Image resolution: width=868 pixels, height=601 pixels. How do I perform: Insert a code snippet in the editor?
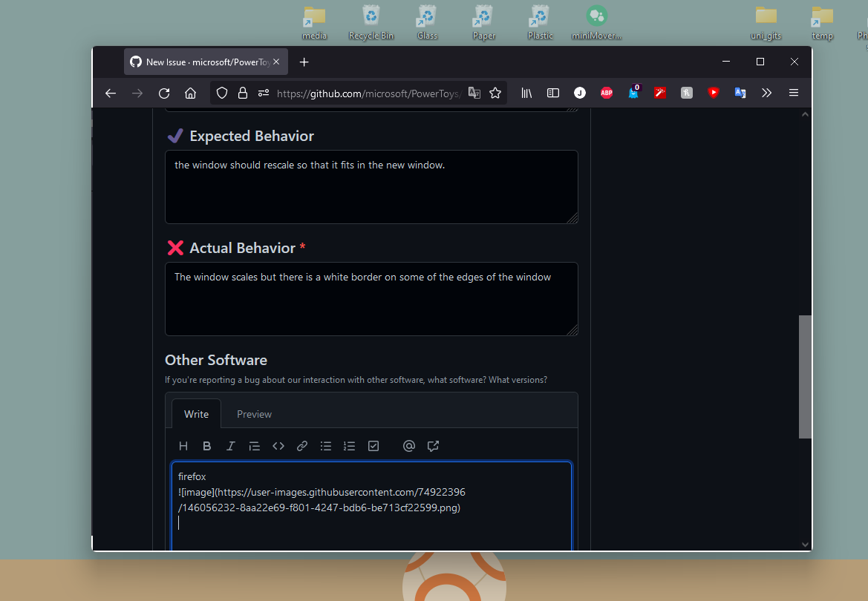278,445
